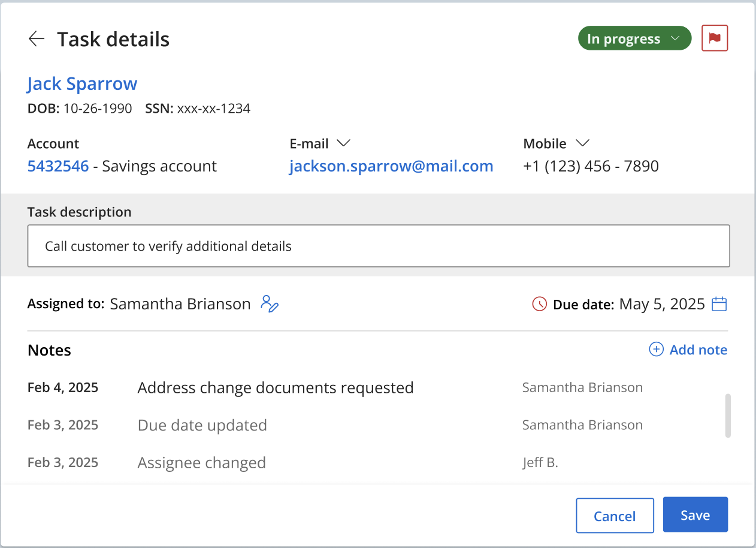Click assignee name Samantha Brianson

pos(180,304)
